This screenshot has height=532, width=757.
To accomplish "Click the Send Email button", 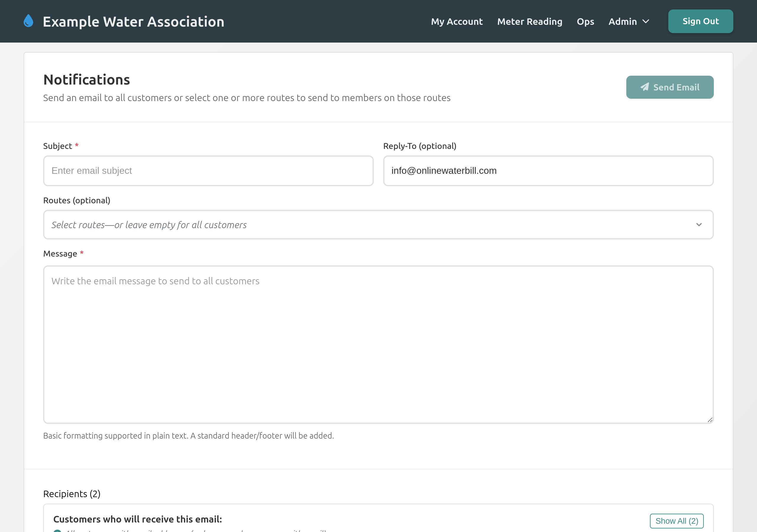I will click(670, 87).
